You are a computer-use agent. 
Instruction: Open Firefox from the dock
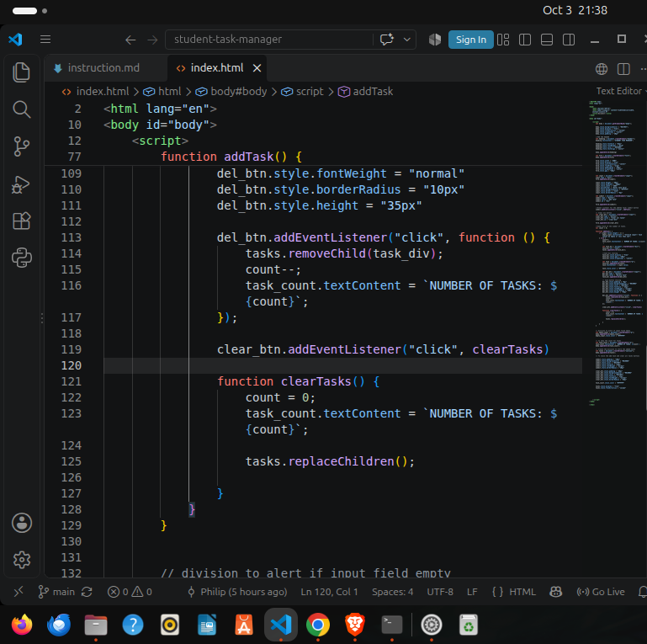tap(22, 625)
